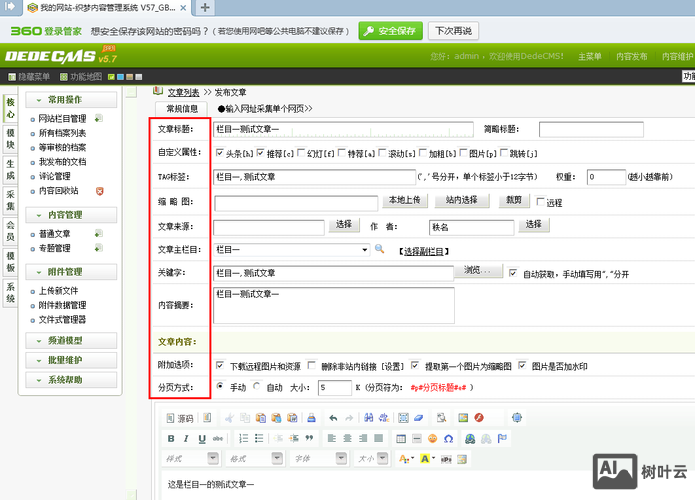Expand the 批量维护 menu section
The image size is (695, 500).
click(x=71, y=360)
